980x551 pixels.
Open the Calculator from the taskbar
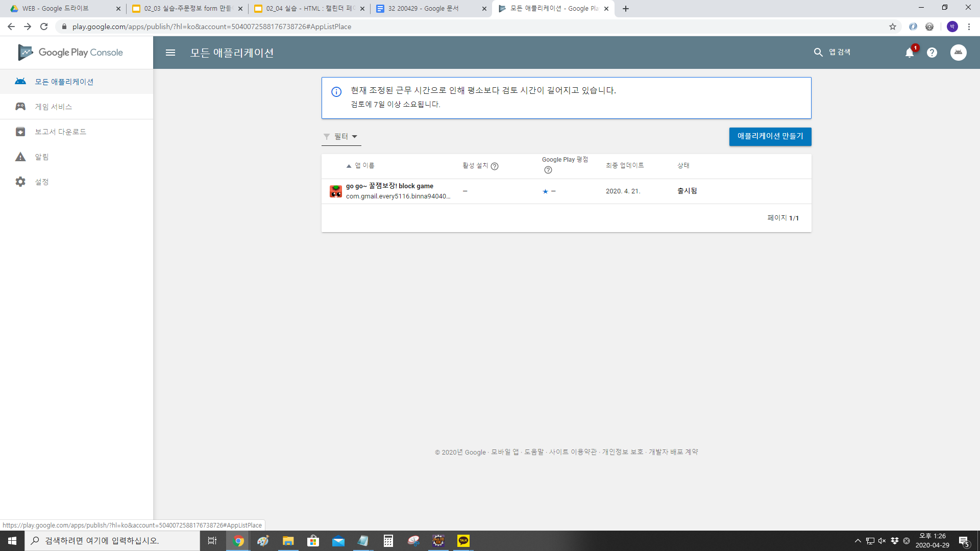[x=388, y=541]
